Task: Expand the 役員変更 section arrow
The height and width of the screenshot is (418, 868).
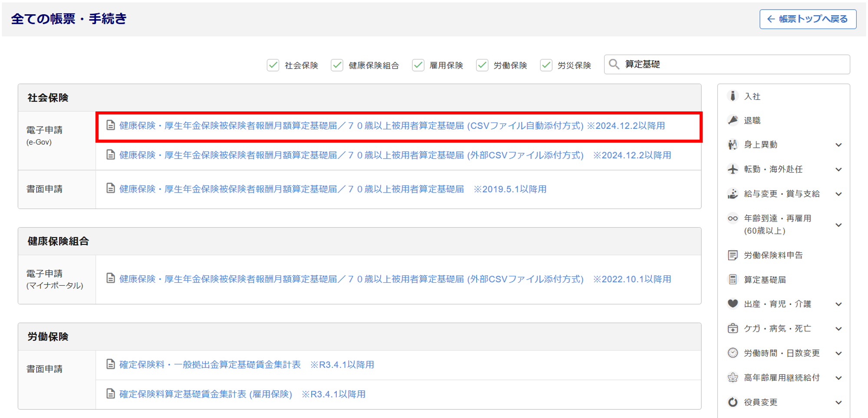Action: click(838, 402)
